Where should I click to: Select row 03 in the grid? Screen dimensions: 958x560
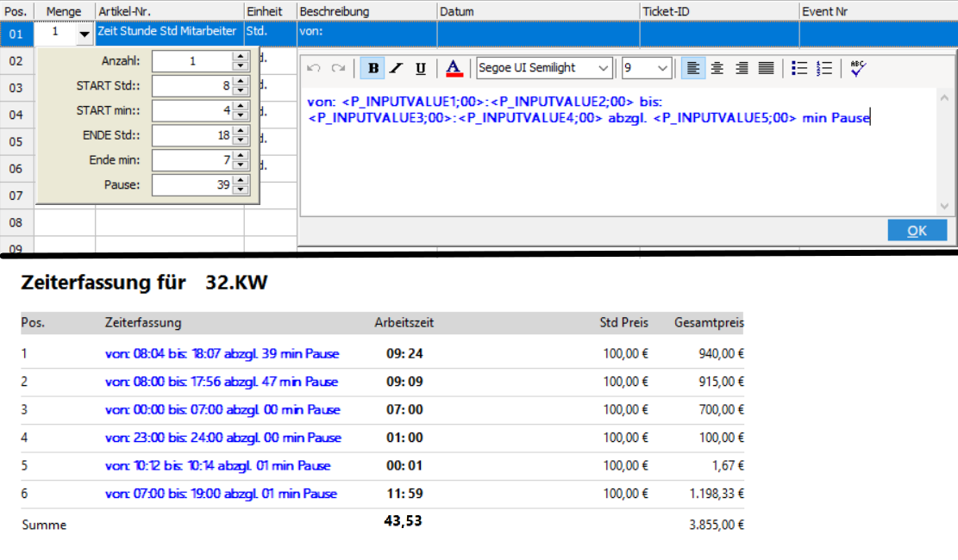point(16,88)
